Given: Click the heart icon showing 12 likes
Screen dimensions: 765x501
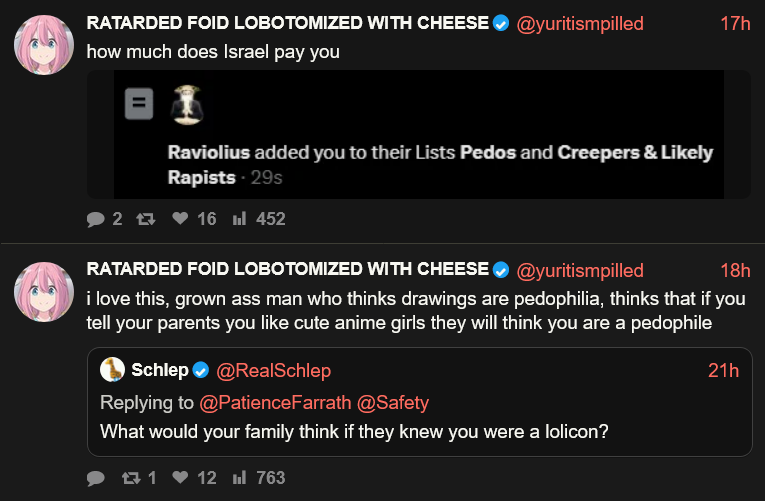Looking at the screenshot, I should point(181,478).
